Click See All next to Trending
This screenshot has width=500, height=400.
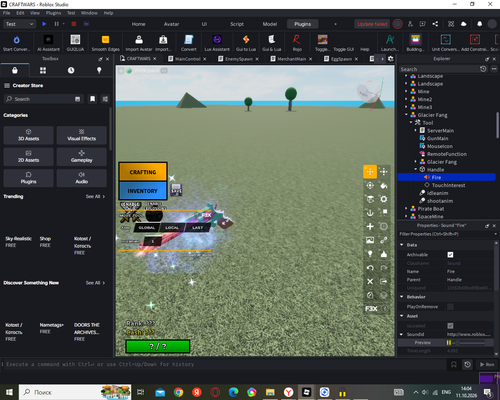coord(95,196)
